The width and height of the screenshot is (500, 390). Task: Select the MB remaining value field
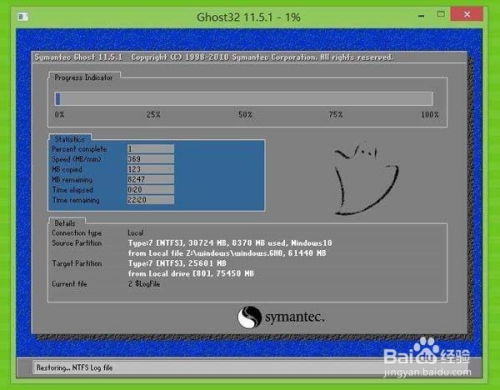pyautogui.click(x=150, y=179)
